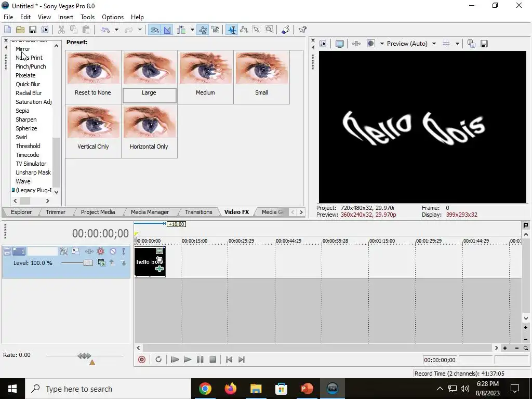Open the Interactive Tutorials hand icon
This screenshot has height=399, width=532.
tap(285, 30)
